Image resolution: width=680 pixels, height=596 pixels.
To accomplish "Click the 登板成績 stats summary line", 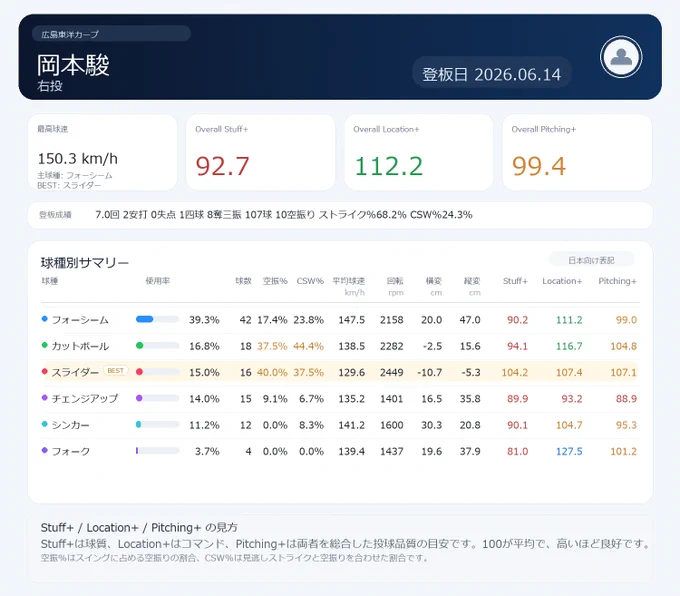I will click(284, 215).
